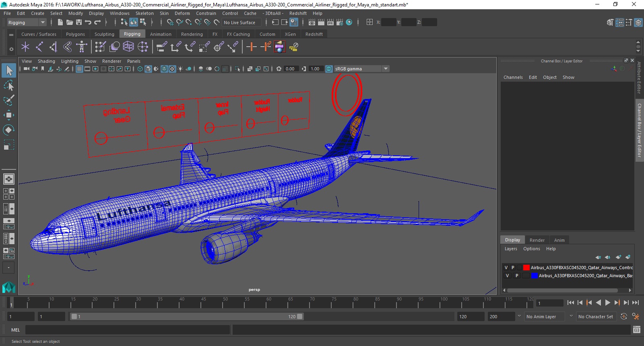Activate the Select tool in the left toolbox
The width and height of the screenshot is (644, 346).
coord(9,71)
